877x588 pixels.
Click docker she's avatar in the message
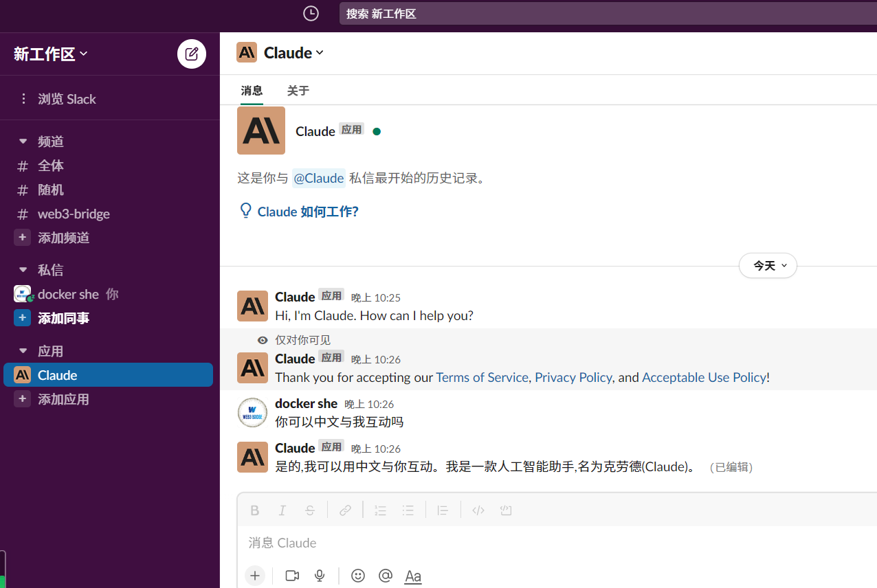tap(252, 413)
